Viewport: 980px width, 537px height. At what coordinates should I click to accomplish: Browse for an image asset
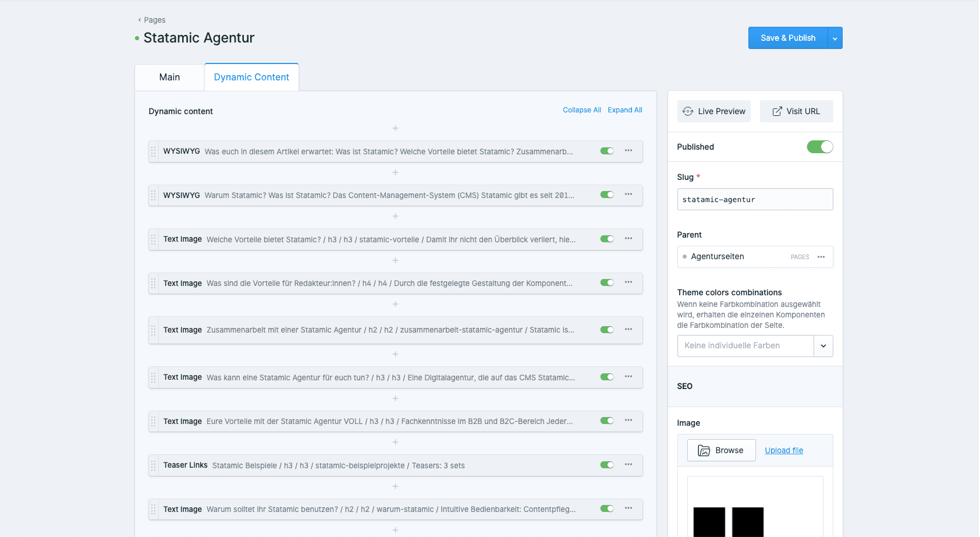pos(721,450)
